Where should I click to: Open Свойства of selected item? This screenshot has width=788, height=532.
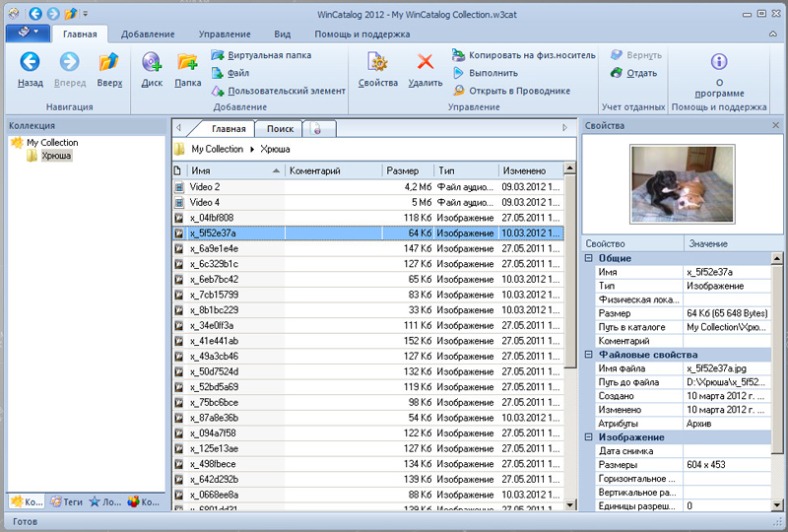coord(378,63)
